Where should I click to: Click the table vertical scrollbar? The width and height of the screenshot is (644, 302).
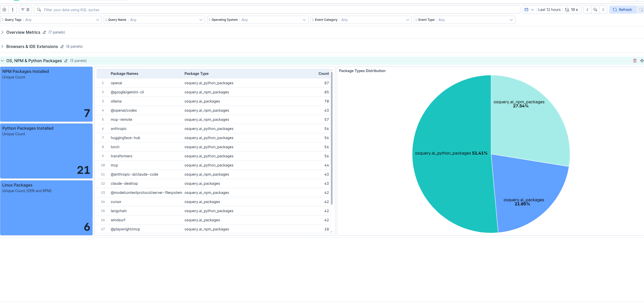332,138
